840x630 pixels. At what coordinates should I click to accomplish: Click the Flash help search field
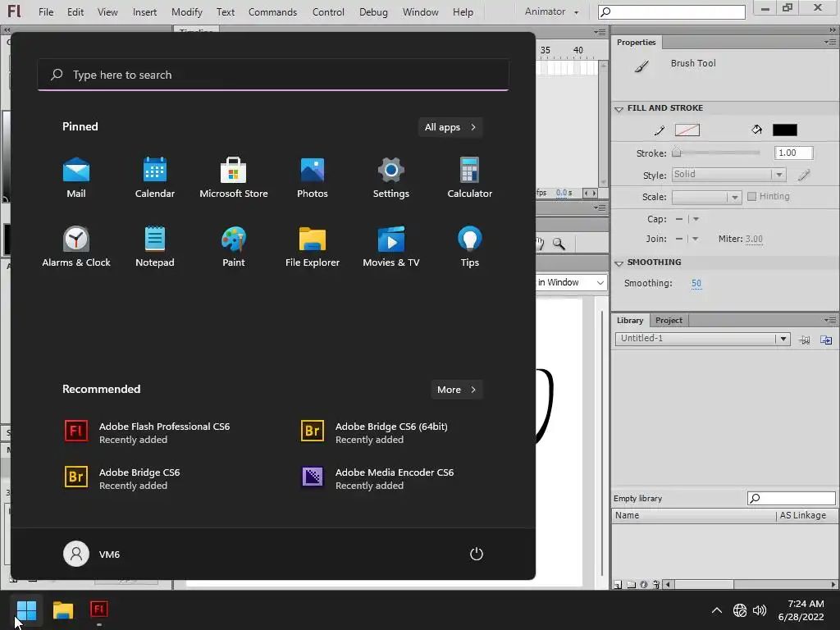point(672,11)
